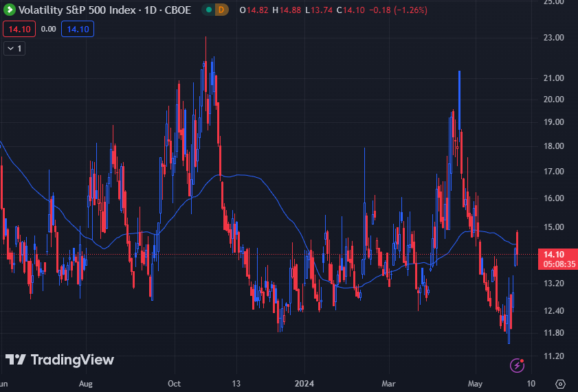Click the 11.80 price scale label

click(x=554, y=333)
